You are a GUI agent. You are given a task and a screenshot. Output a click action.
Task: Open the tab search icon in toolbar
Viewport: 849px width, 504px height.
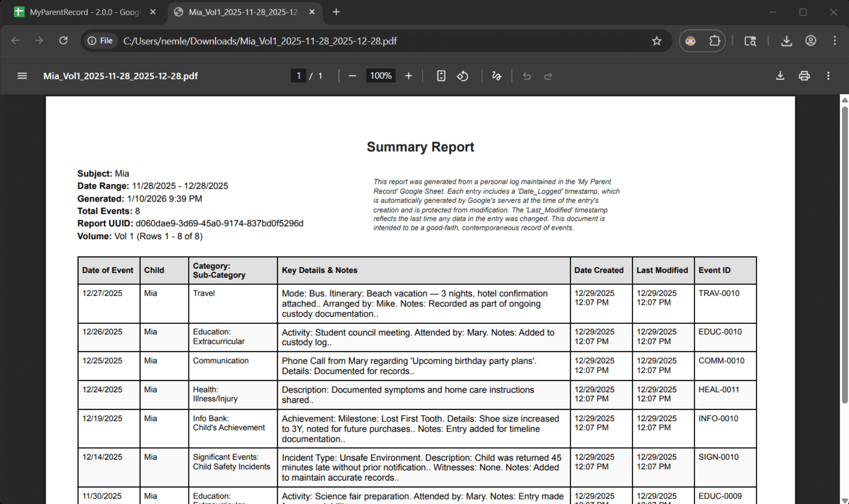750,41
